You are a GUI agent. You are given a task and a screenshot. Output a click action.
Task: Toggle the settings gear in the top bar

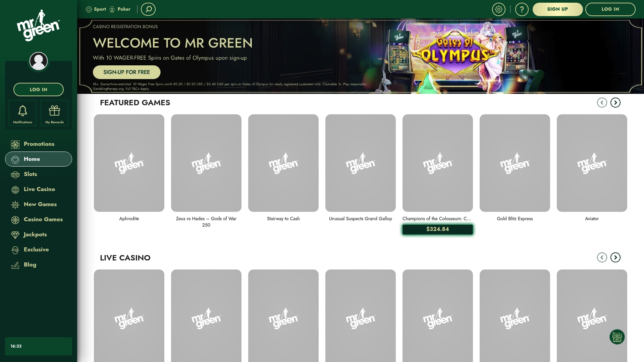pyautogui.click(x=498, y=9)
